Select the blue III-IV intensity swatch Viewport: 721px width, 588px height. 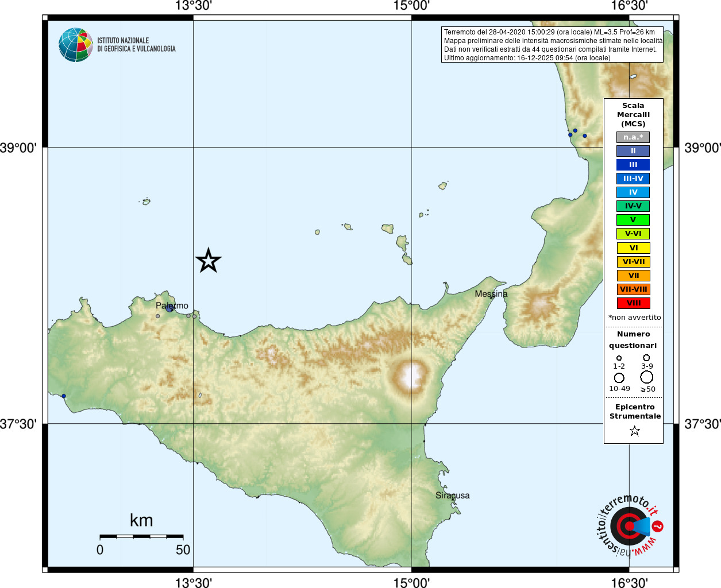[633, 179]
